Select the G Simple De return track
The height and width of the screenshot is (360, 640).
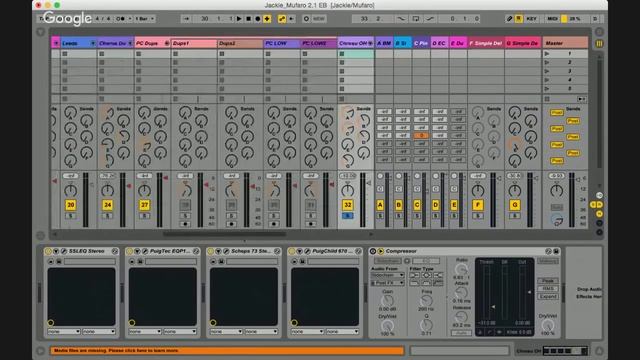coord(523,43)
